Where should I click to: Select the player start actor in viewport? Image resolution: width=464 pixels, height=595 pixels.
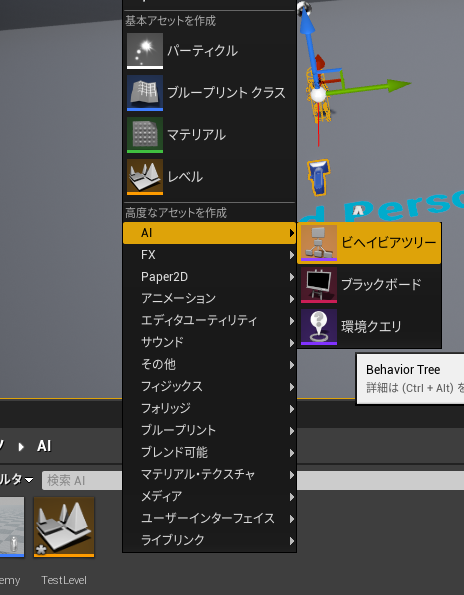click(x=319, y=177)
